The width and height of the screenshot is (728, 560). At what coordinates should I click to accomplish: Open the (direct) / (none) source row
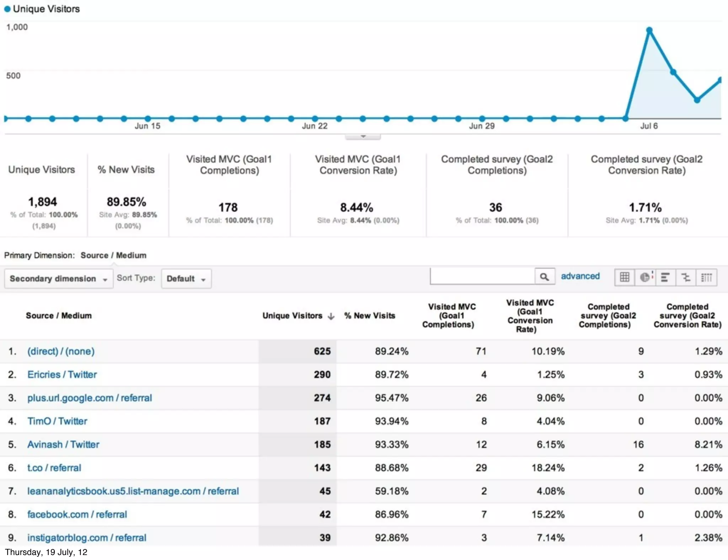(61, 351)
